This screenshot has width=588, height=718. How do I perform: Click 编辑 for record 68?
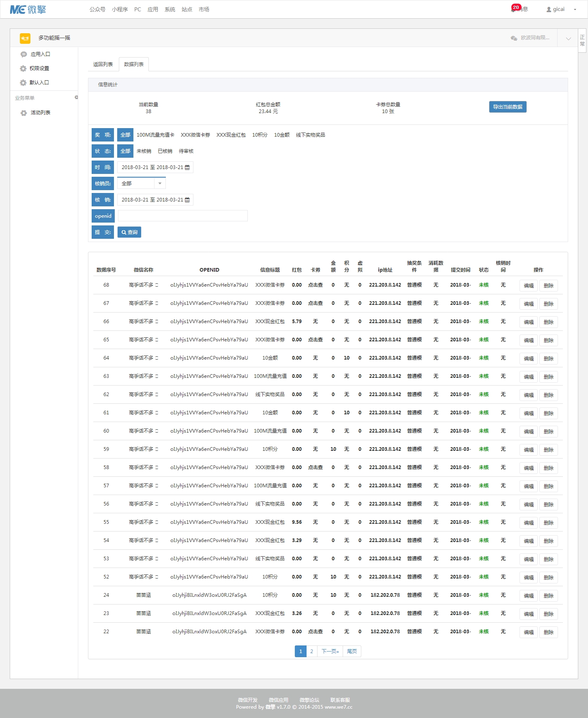529,286
